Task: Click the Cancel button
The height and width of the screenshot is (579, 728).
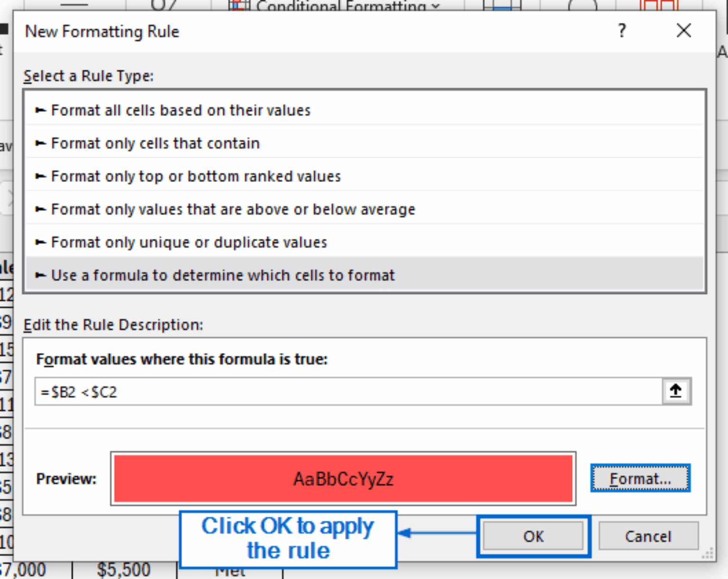Action: point(648,536)
